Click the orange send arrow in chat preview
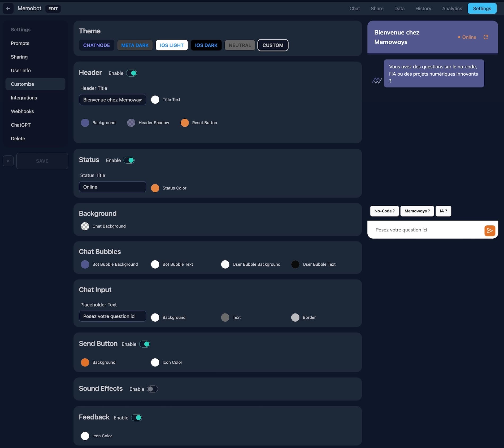The width and height of the screenshot is (504, 448). coord(490,231)
